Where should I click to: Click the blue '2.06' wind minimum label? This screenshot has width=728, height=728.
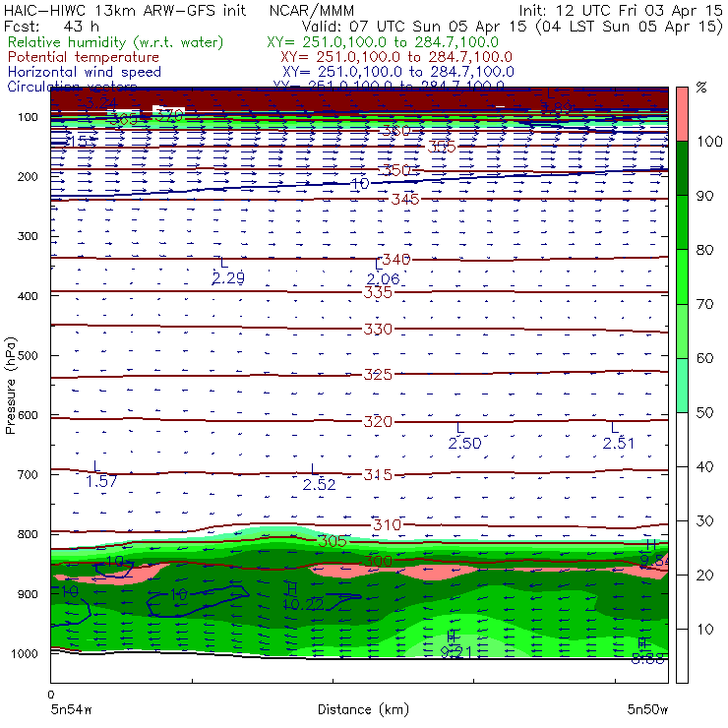(x=383, y=279)
